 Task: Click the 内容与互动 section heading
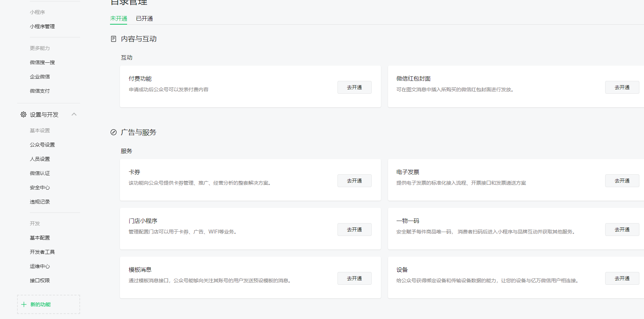click(x=139, y=39)
